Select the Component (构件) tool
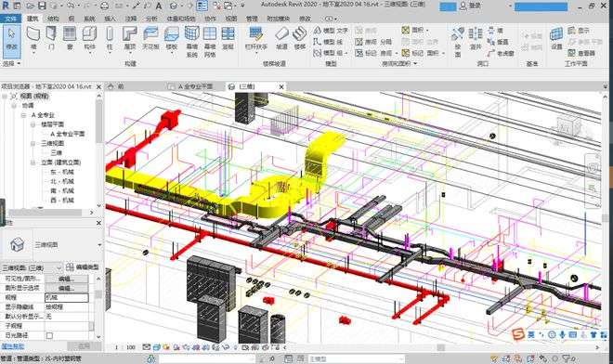 (x=89, y=38)
